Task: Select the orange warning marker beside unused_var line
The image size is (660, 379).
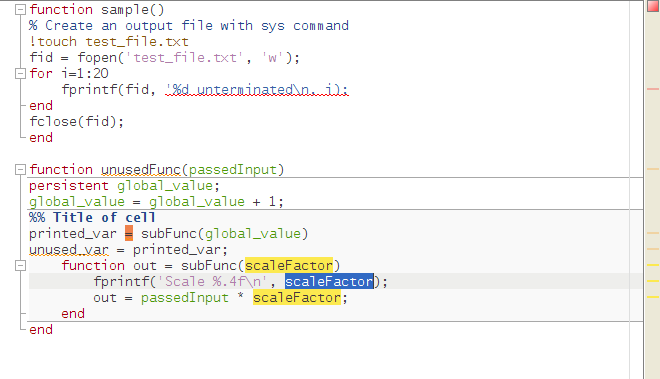Action: 653,249
